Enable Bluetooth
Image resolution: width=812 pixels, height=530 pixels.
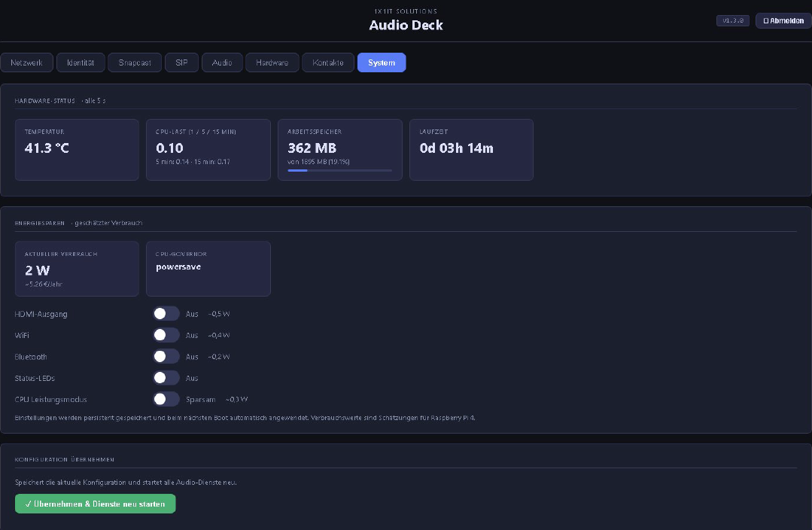click(166, 356)
